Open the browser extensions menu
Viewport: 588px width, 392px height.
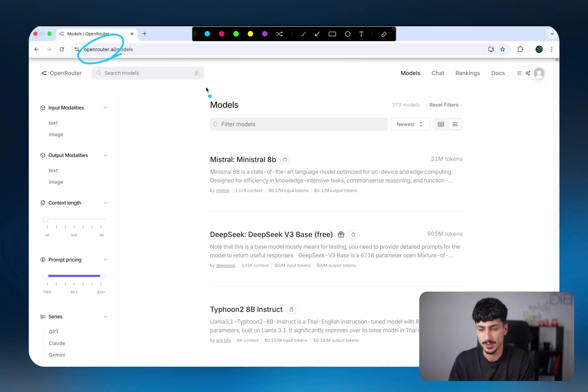point(520,49)
